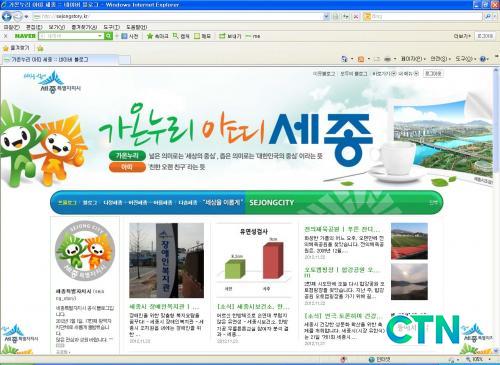Click the SEJONGCITY link in navigation bar
The height and width of the screenshot is (365, 500).
click(271, 203)
